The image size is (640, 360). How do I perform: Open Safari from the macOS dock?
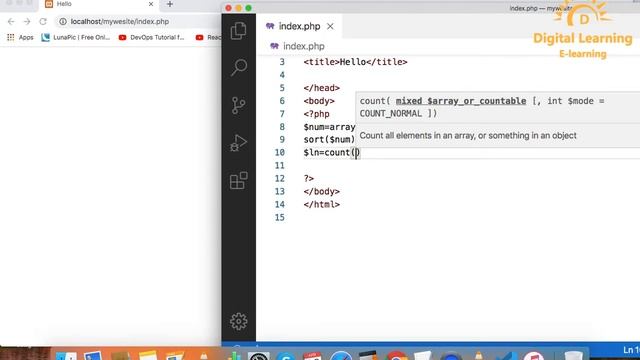[x=341, y=356]
